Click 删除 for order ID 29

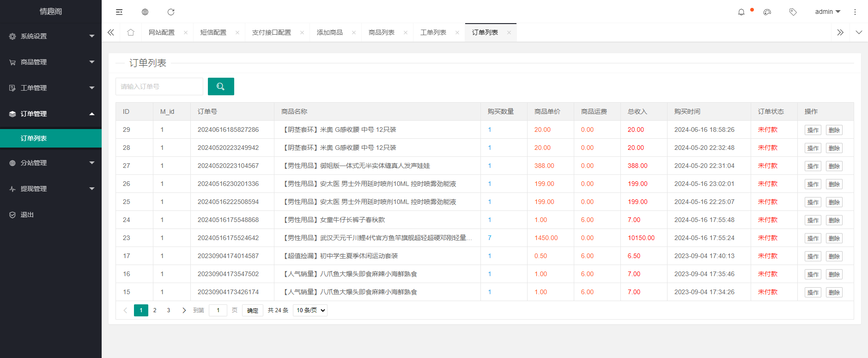pos(834,130)
